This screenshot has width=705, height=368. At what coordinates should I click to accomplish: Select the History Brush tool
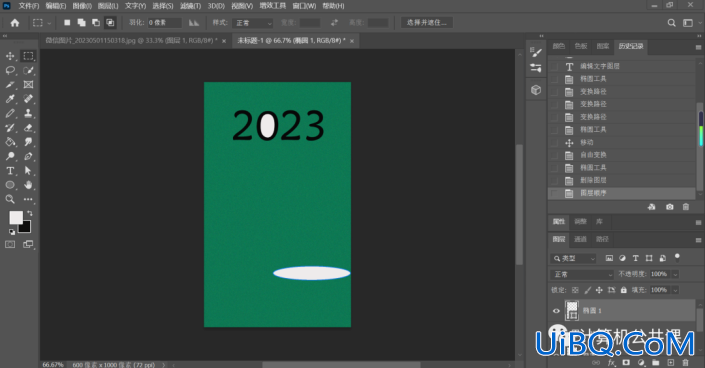tap(10, 128)
